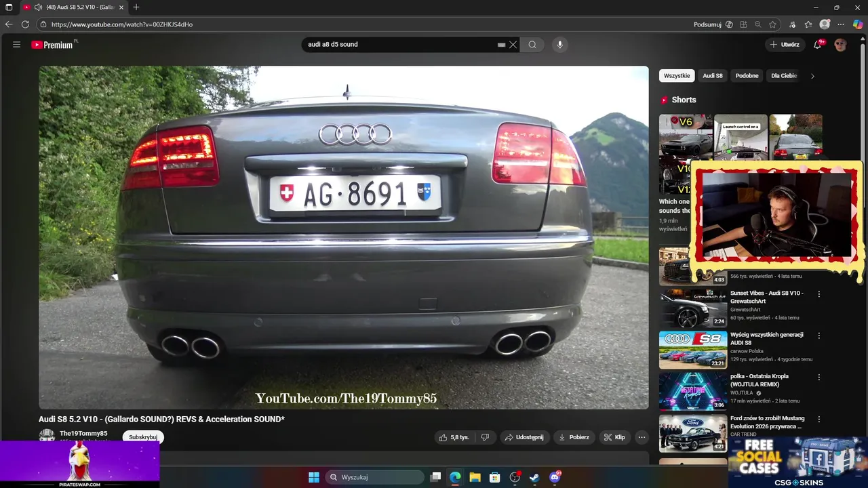Click the zoom-out magnifier in address bar
868x488 pixels.
pos(758,24)
